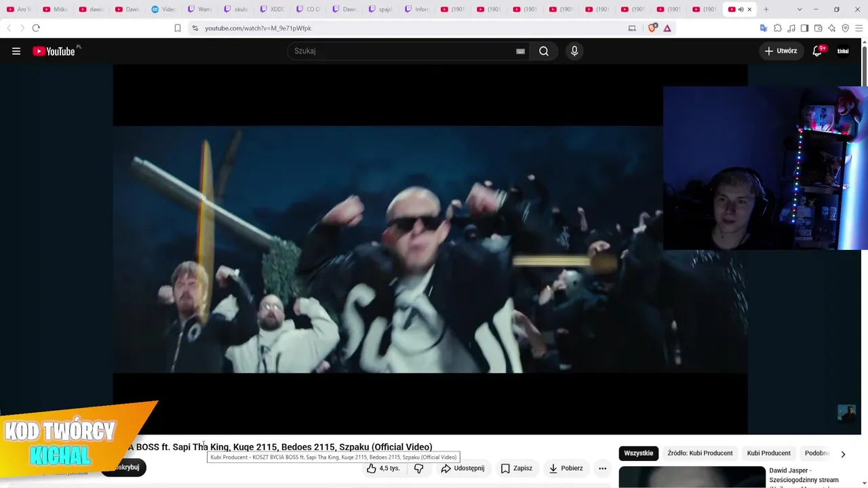Click the Udostępnij share button
The image size is (868, 488).
pos(462,468)
